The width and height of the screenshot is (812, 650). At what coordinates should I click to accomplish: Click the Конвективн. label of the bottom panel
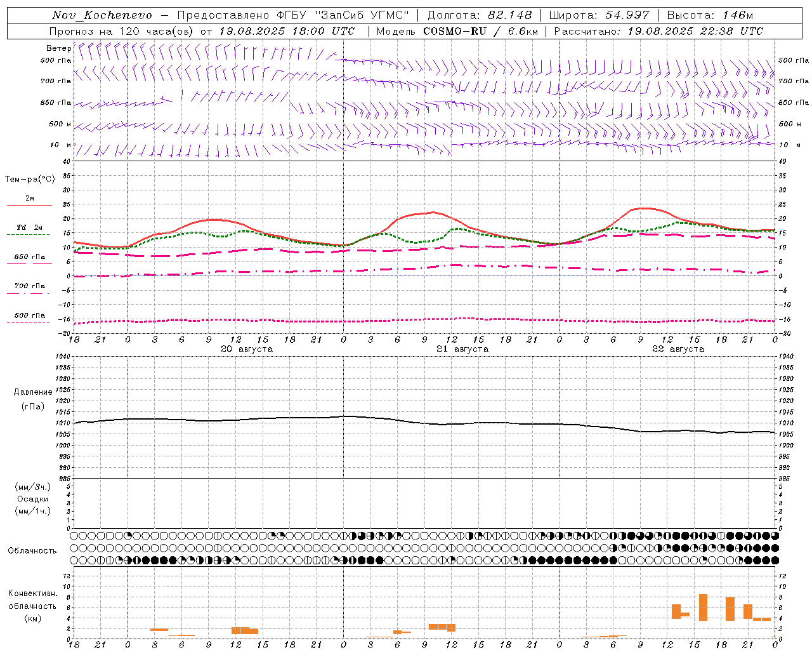[33, 594]
